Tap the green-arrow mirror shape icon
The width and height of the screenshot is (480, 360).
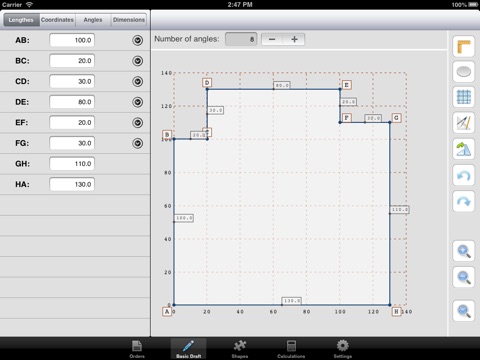463,149
